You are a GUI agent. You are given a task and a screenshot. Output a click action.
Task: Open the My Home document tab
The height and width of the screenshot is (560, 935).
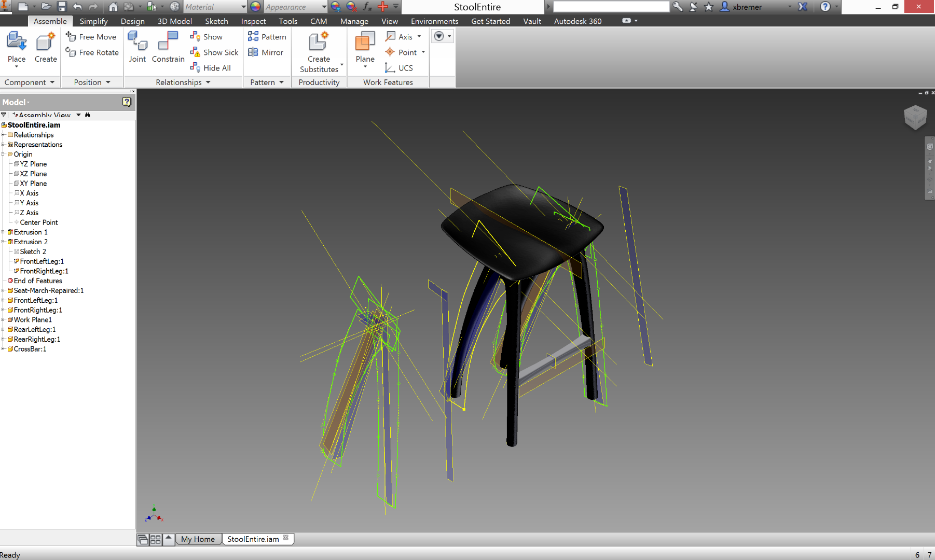coord(198,539)
